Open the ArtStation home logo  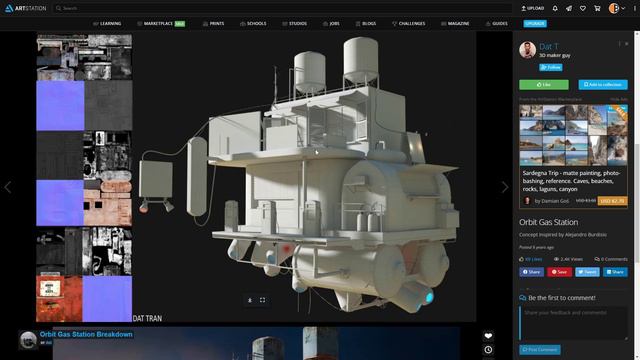point(25,8)
